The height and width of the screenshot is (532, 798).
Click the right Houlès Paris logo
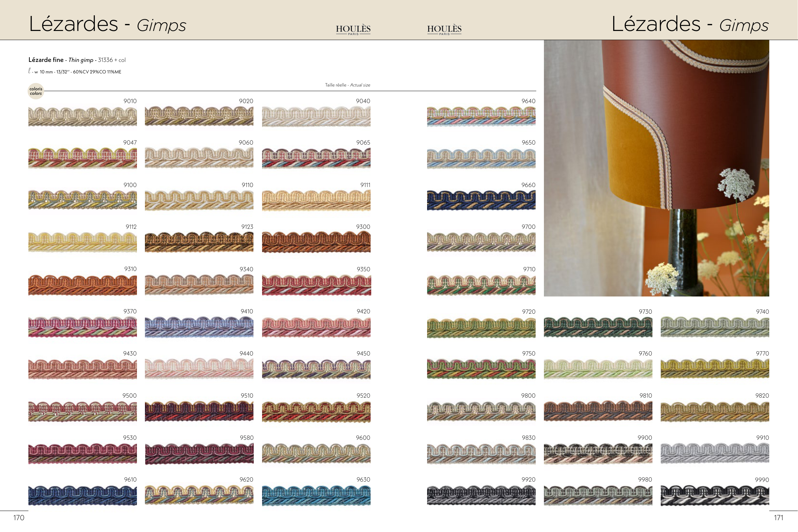tap(444, 29)
